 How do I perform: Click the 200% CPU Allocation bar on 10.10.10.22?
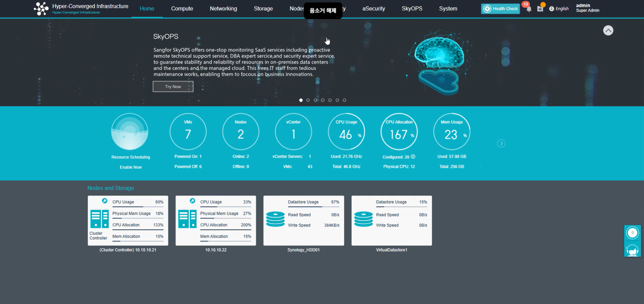[226, 230]
